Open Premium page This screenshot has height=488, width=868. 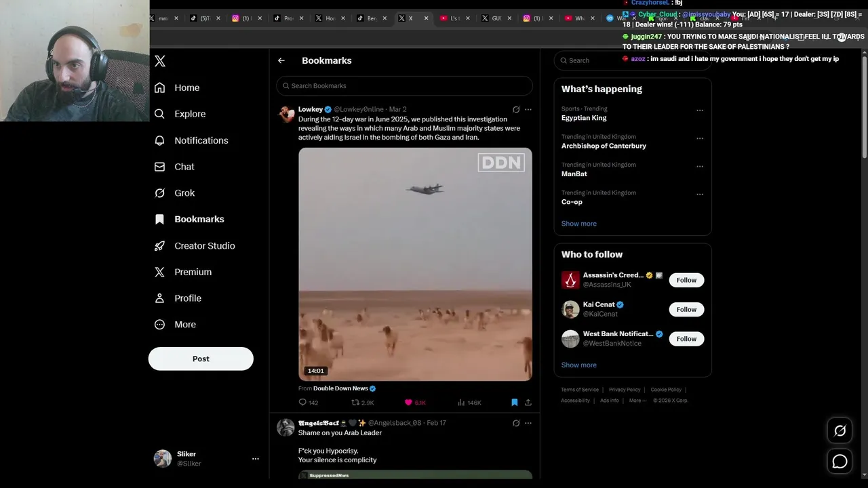click(x=183, y=272)
